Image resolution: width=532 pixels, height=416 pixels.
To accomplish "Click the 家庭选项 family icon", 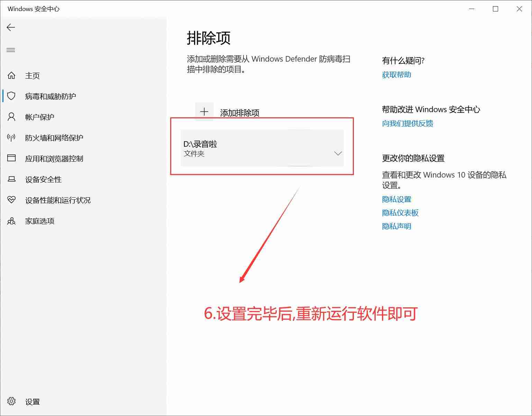I will tap(11, 221).
